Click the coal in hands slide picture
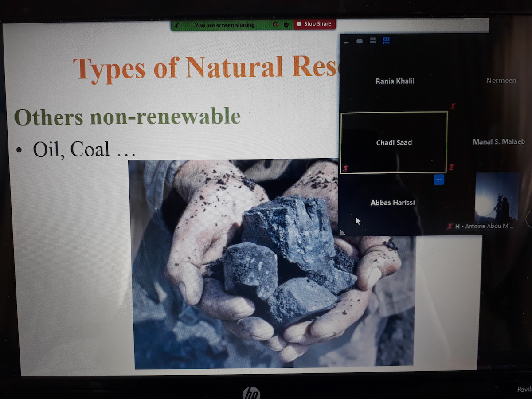Viewport: 532px width, 399px height. pyautogui.click(x=271, y=264)
